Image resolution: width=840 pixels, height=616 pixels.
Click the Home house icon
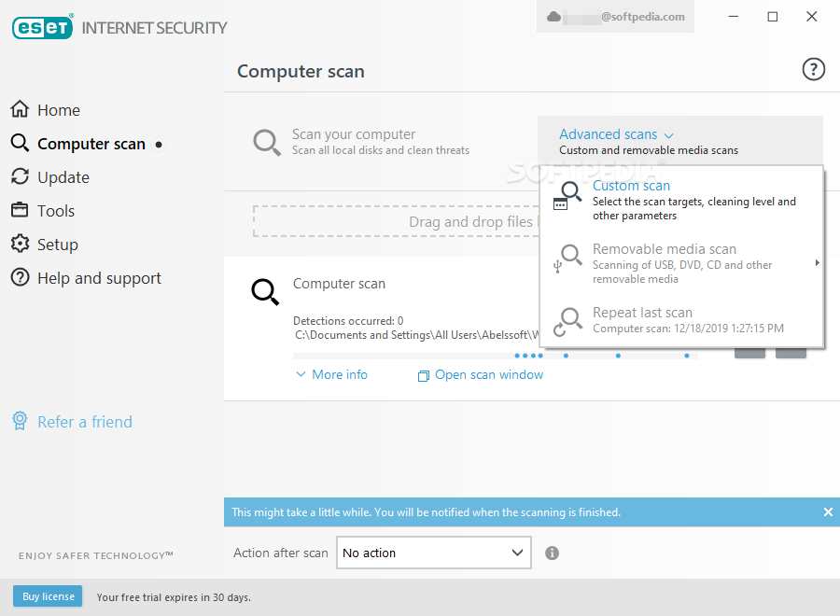pos(20,109)
